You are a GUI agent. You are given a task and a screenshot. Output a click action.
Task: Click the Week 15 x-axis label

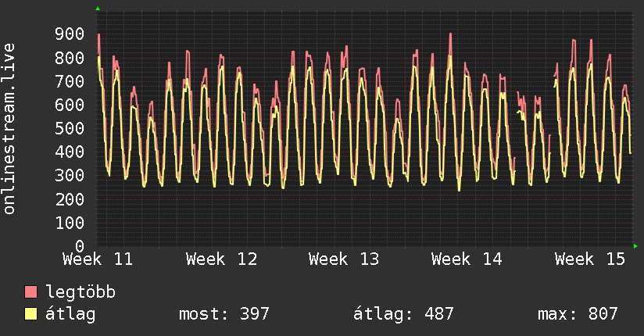coord(590,259)
